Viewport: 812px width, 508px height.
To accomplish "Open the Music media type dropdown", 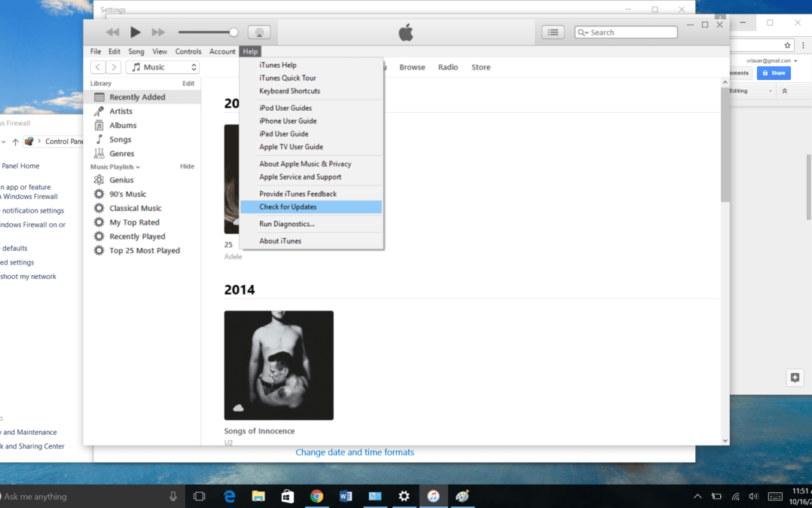I will (162, 67).
